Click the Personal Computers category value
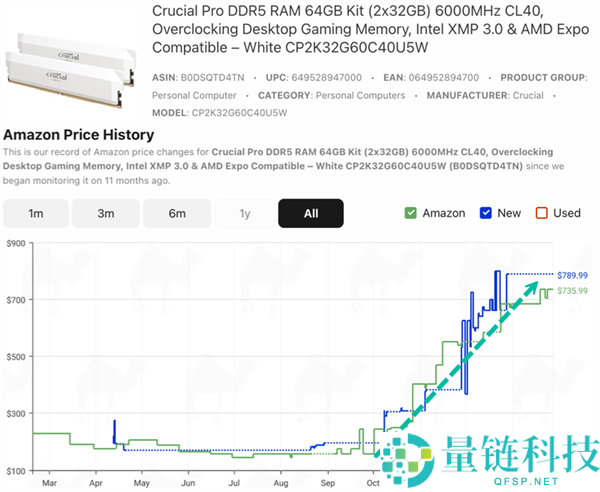 (360, 95)
